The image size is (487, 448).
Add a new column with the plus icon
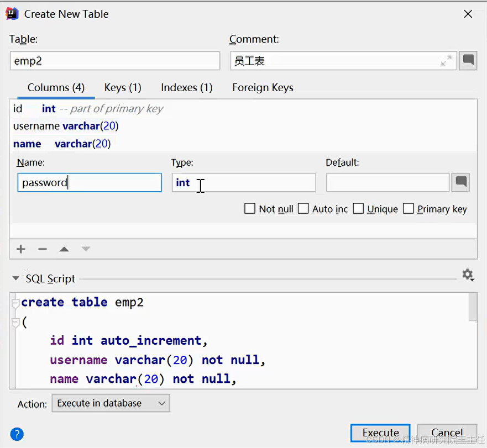pos(20,249)
